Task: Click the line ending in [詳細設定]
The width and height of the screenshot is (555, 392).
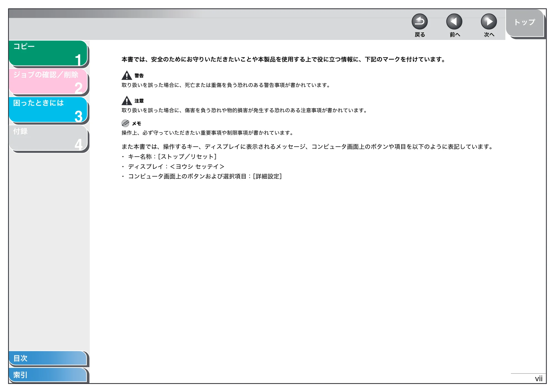Action: click(205, 176)
